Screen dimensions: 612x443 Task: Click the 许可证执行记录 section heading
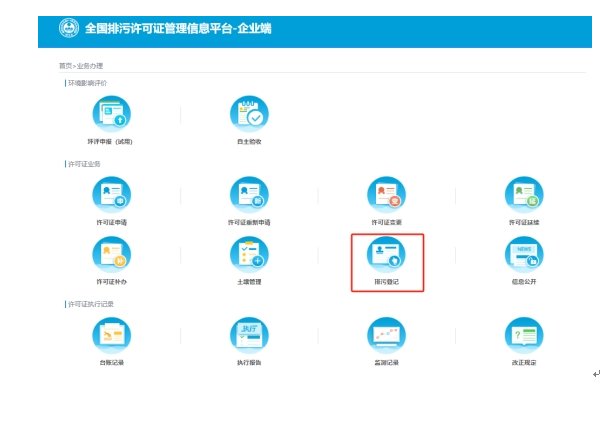coord(91,304)
